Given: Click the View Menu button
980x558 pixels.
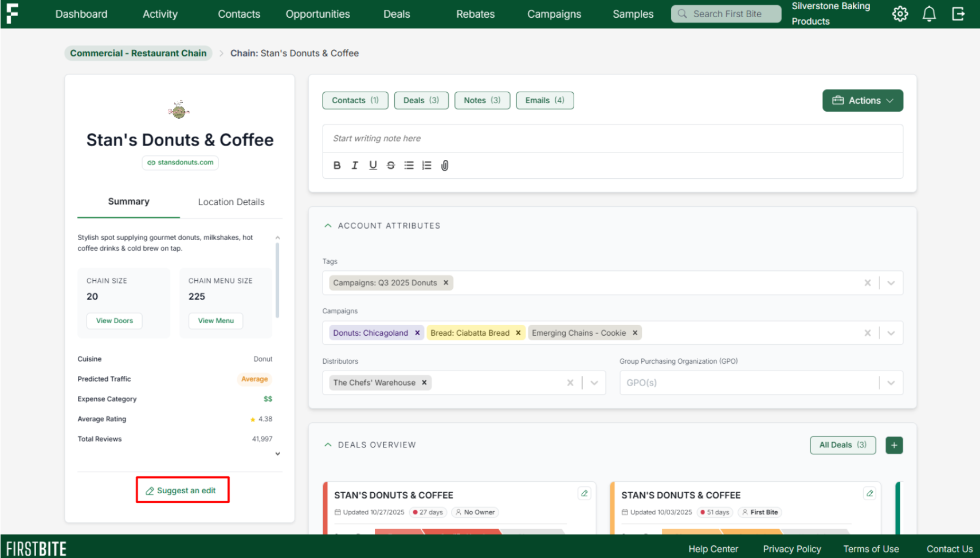Looking at the screenshot, I should click(x=216, y=321).
